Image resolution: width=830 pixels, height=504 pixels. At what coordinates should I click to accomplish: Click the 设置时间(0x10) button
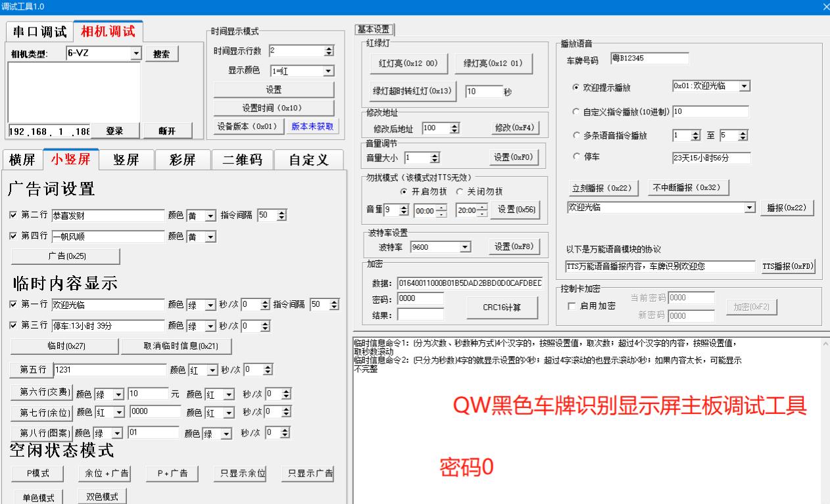coord(274,108)
